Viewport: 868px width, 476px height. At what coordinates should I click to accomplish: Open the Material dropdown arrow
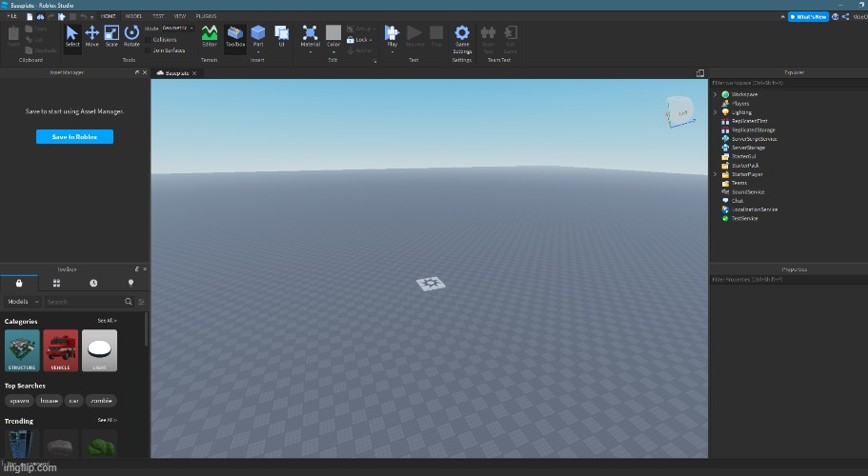point(310,52)
